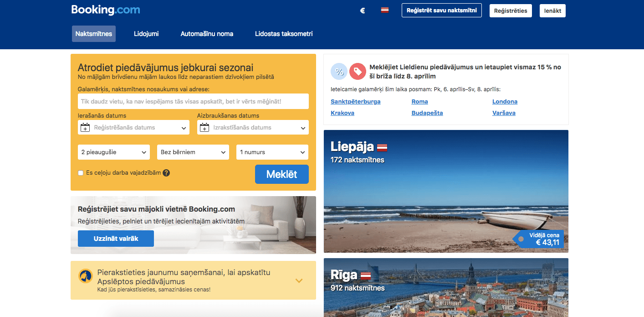644x317 pixels.
Task: Open the '1 numurs' rooms dropdown
Action: (272, 152)
